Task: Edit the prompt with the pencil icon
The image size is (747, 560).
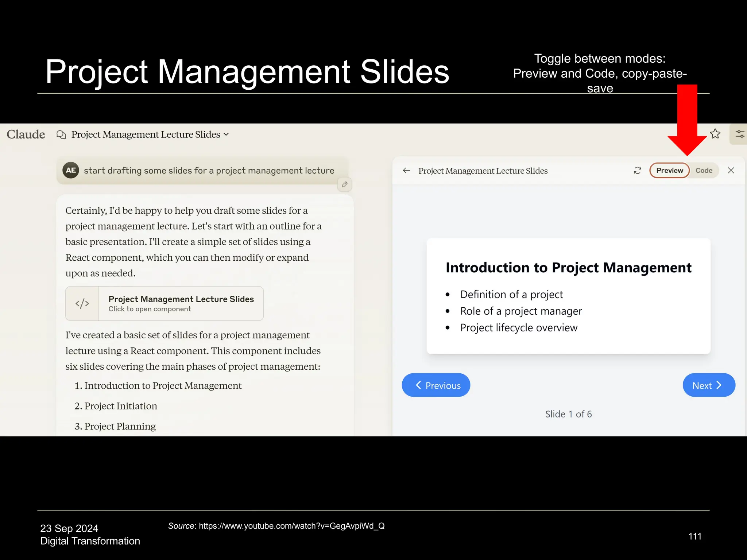Action: coord(345,184)
